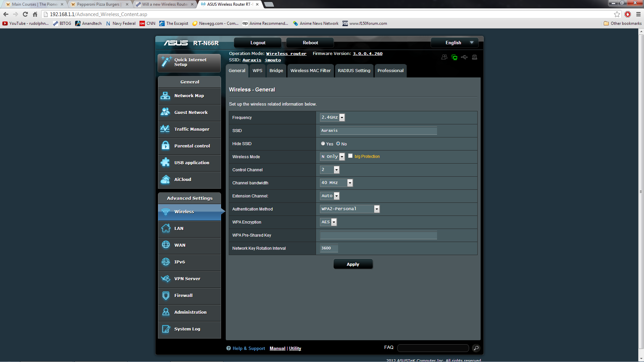Open Quick Internet Setup wizard icon

166,62
